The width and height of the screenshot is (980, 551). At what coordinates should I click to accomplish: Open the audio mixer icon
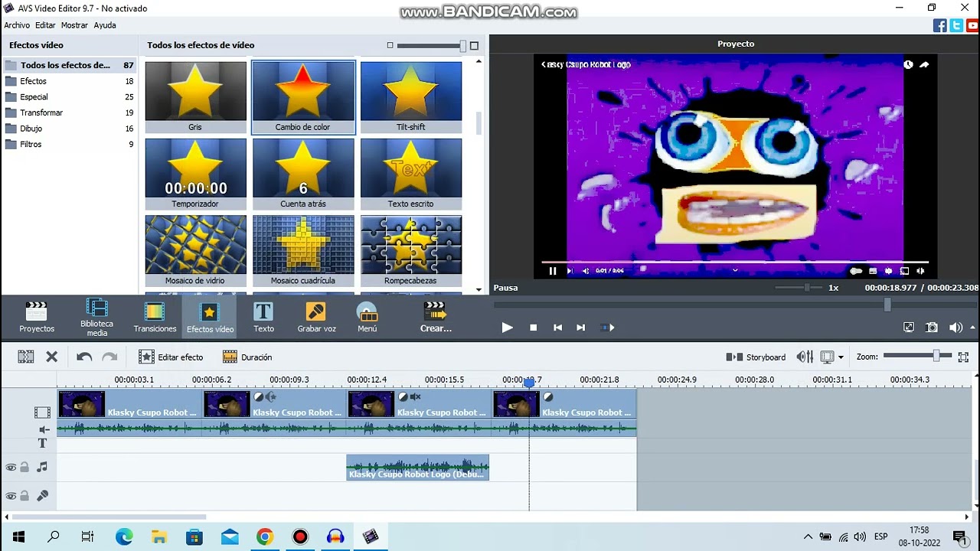[805, 357]
